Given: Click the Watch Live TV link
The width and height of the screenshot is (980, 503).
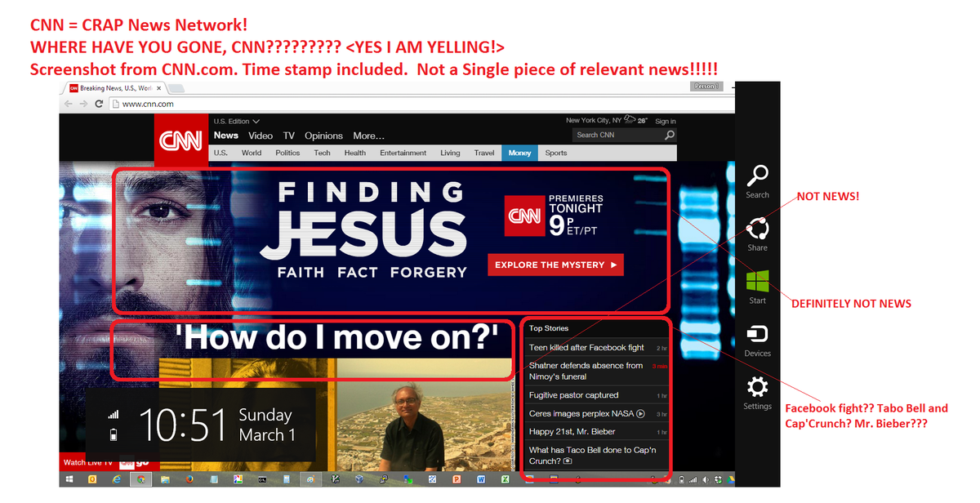Looking at the screenshot, I should click(x=88, y=462).
